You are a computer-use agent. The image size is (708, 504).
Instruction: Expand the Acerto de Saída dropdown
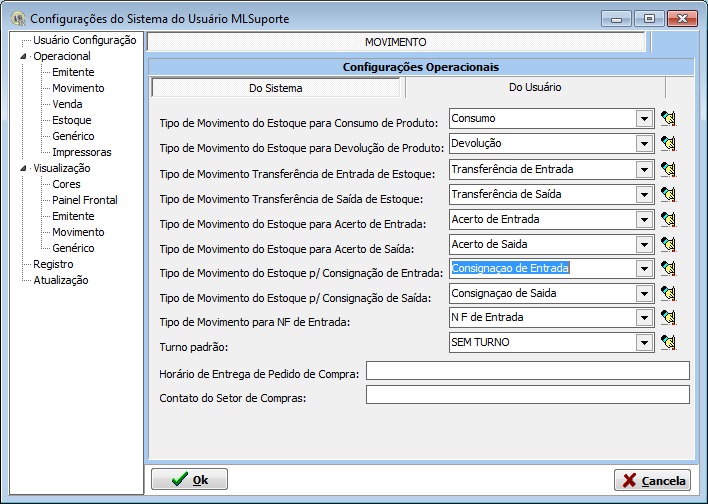(x=644, y=244)
